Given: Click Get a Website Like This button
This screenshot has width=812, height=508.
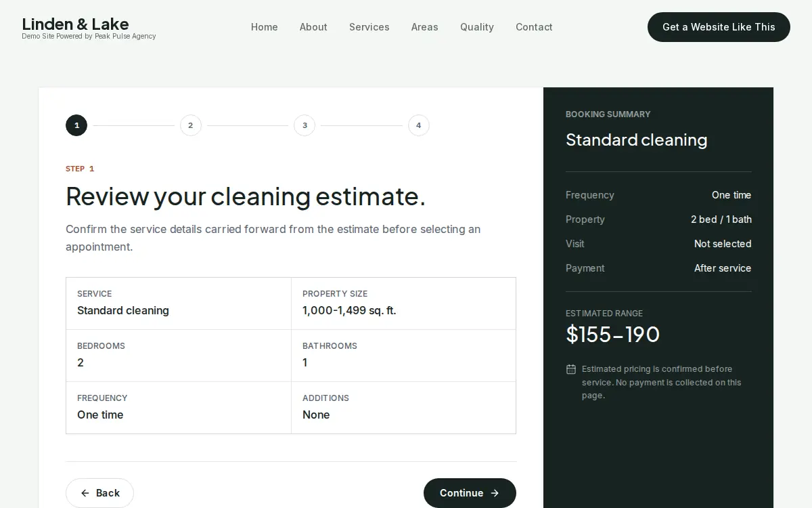Looking at the screenshot, I should coord(719,27).
